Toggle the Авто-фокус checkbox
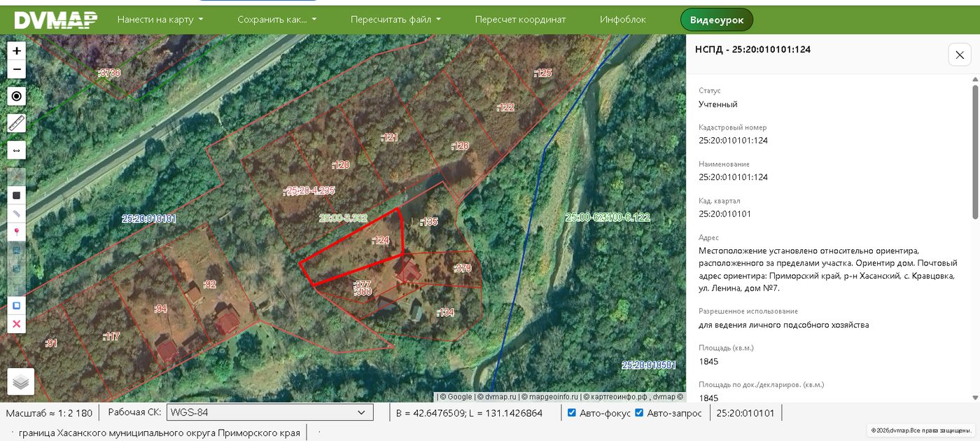This screenshot has width=980, height=441. click(x=572, y=412)
